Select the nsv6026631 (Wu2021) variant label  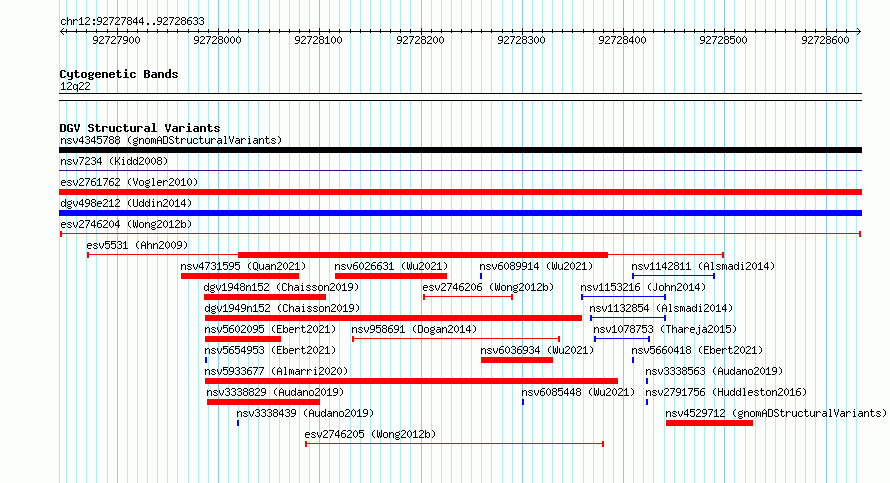click(391, 266)
